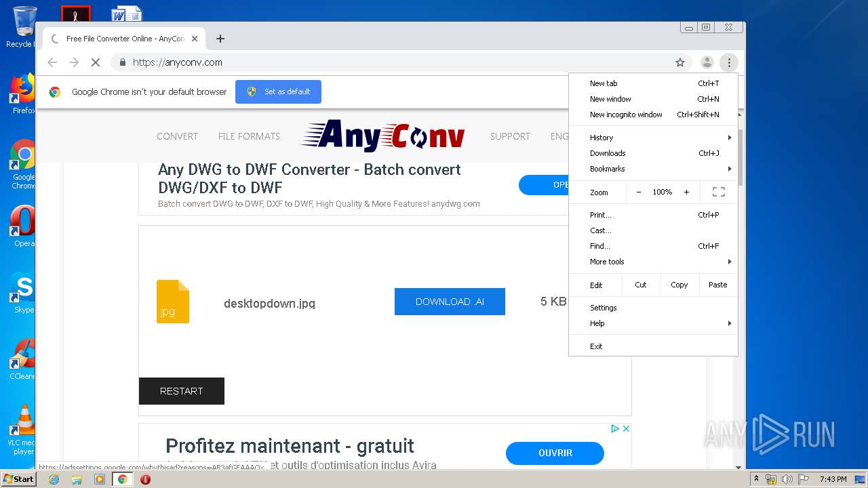Expand the Bookmarks submenu
Image resolution: width=868 pixels, height=488 pixels.
click(x=653, y=169)
